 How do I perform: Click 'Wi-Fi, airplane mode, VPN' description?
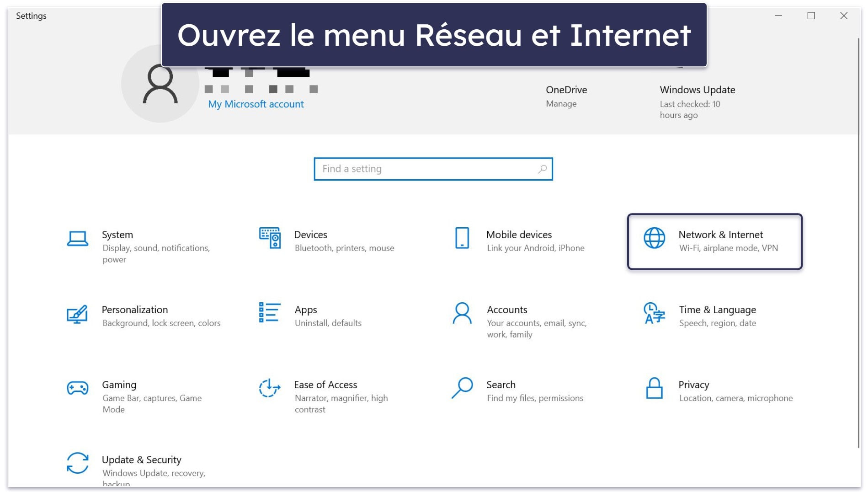click(728, 248)
